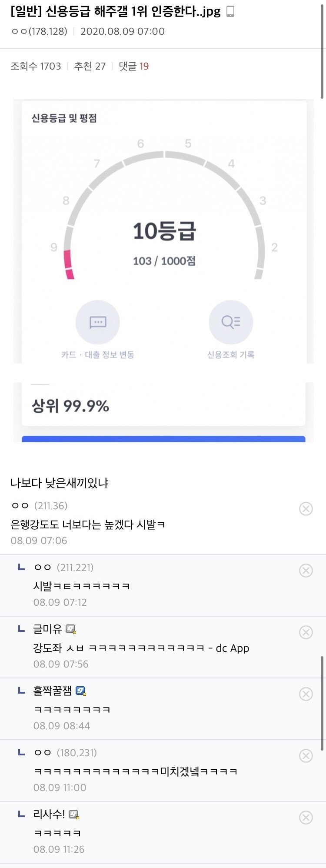Screen dimensions: 326x868
Task: Open 리사수! nickname profile
Action: coord(49,815)
